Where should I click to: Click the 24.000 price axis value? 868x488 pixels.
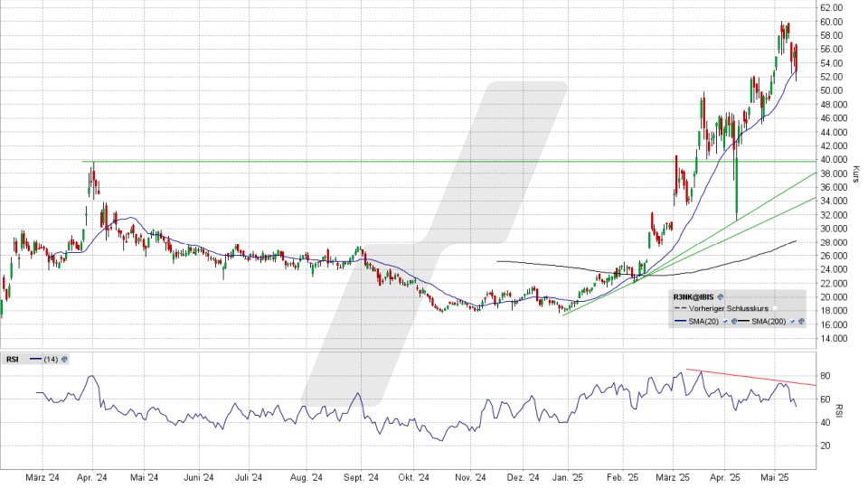[x=834, y=270]
